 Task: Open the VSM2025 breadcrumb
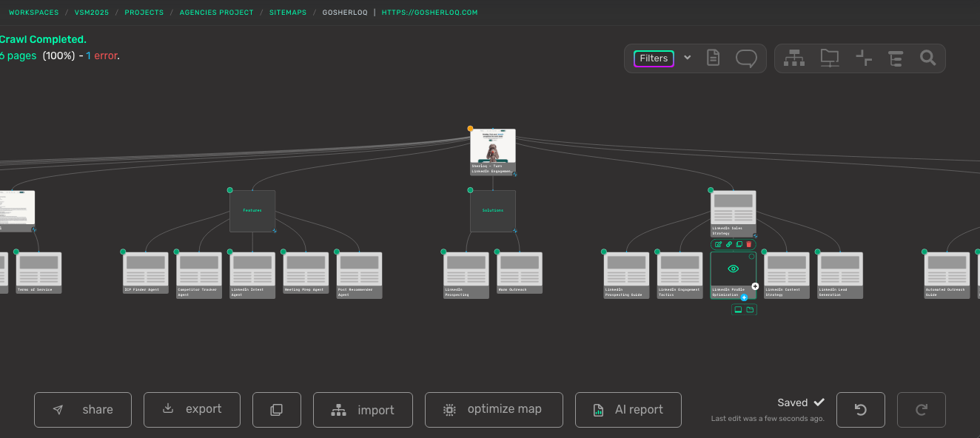91,13
